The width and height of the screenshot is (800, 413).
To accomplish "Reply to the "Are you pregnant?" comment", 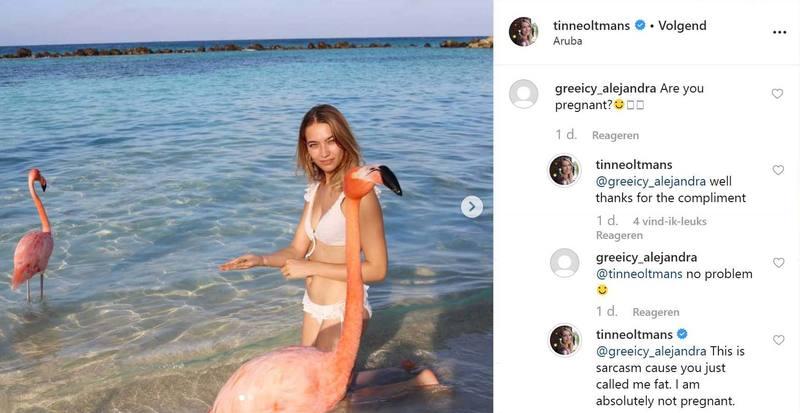I will pyautogui.click(x=615, y=135).
